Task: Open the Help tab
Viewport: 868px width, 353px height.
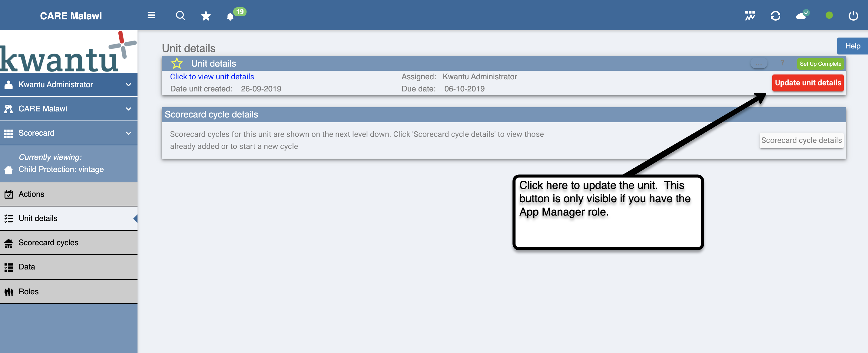Action: point(852,46)
